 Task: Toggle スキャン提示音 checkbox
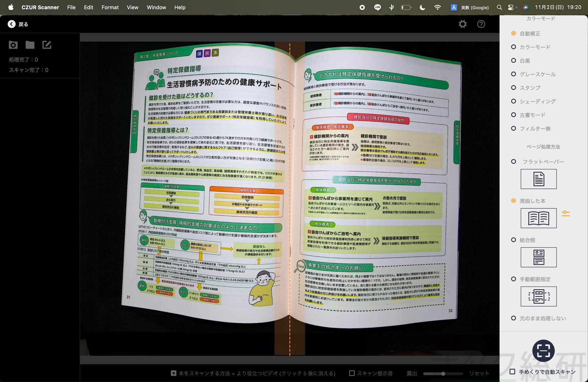[352, 373]
